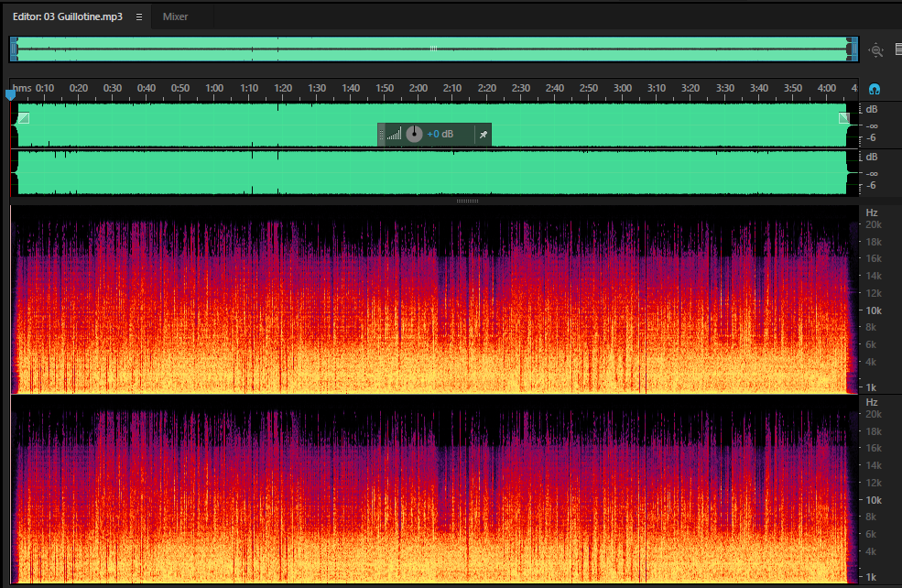The image size is (902, 588).
Task: Click the 2:00 mark on the time ruler
Action: click(x=418, y=88)
